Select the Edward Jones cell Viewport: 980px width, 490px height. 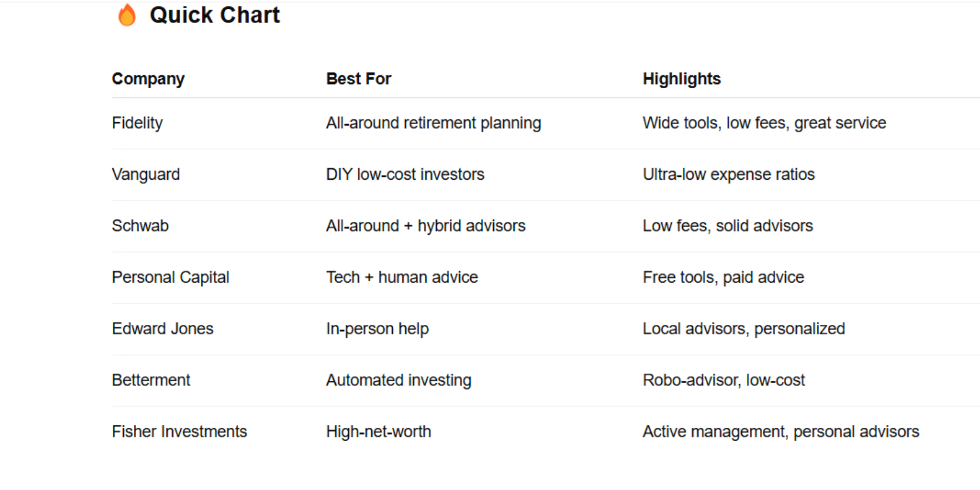162,328
